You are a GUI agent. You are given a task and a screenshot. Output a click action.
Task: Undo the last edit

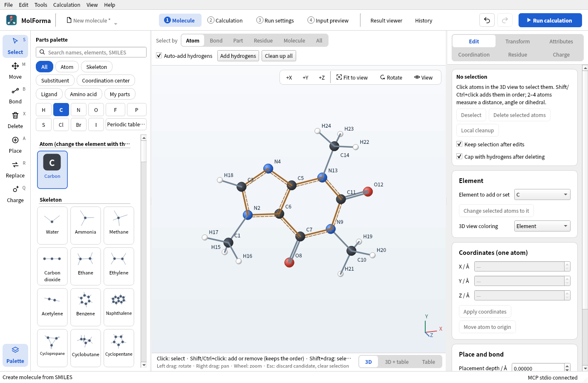tap(487, 20)
